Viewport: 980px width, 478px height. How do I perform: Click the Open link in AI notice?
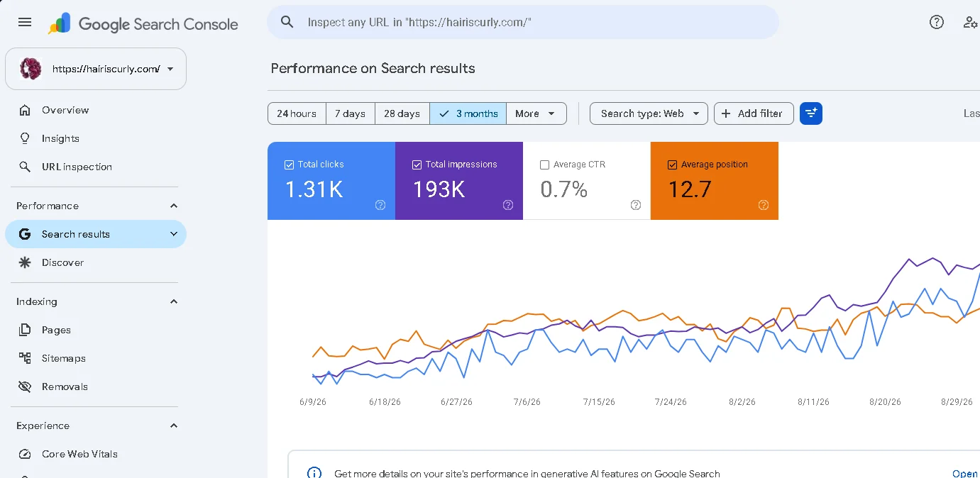tap(965, 473)
